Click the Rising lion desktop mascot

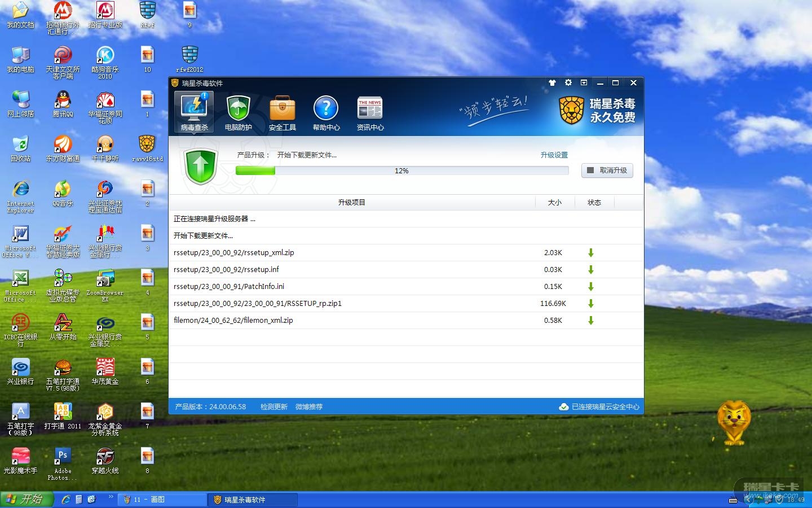click(734, 423)
